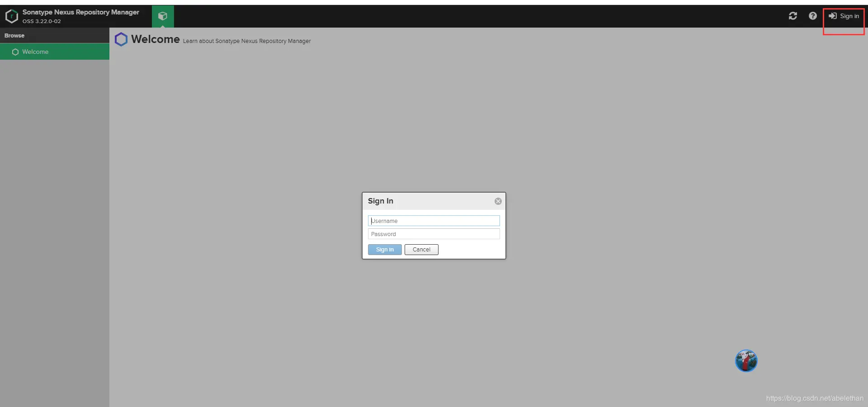Close the Sign In dialog with X

498,201
